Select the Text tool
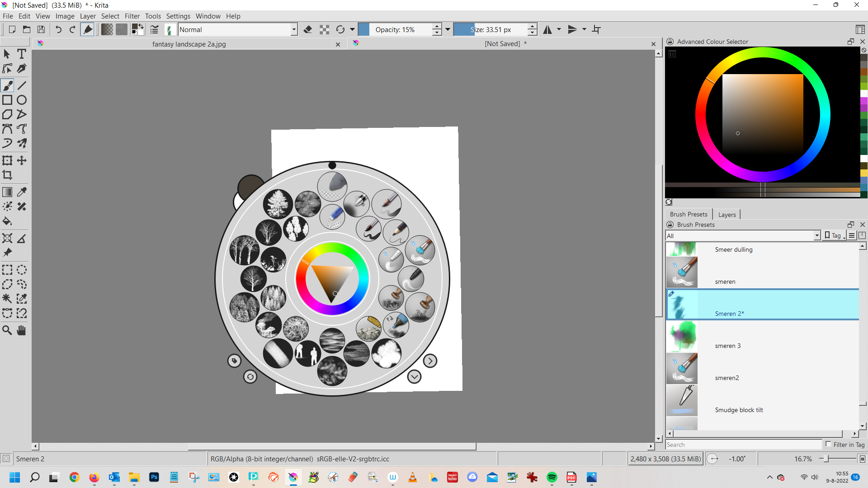This screenshot has height=488, width=868. point(21,54)
